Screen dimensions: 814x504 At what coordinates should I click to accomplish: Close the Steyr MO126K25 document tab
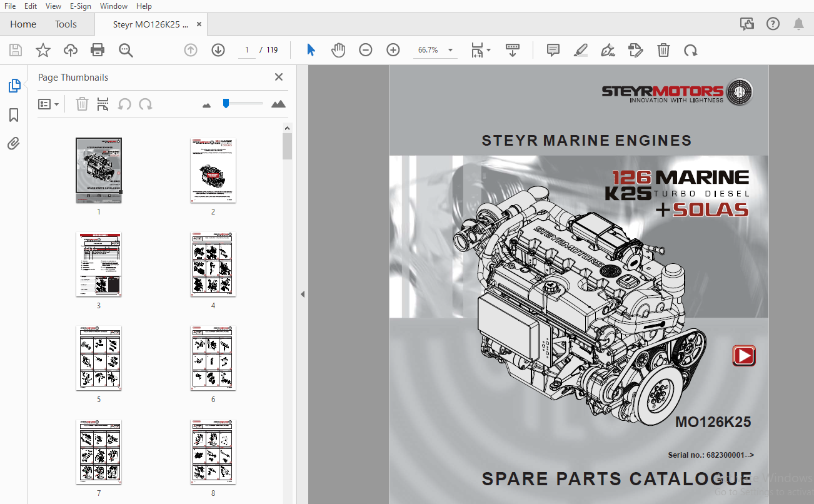pyautogui.click(x=199, y=24)
